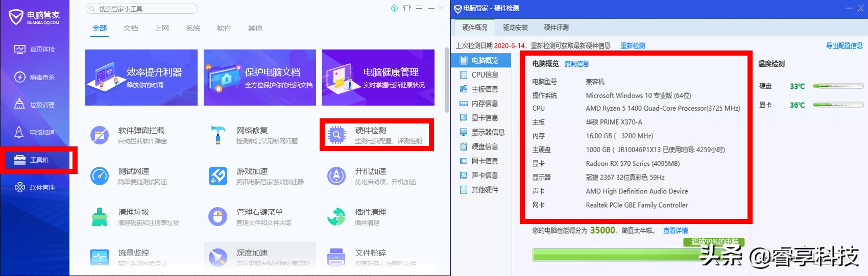
Task: Switch to the 全部 tab
Action: coord(100,28)
